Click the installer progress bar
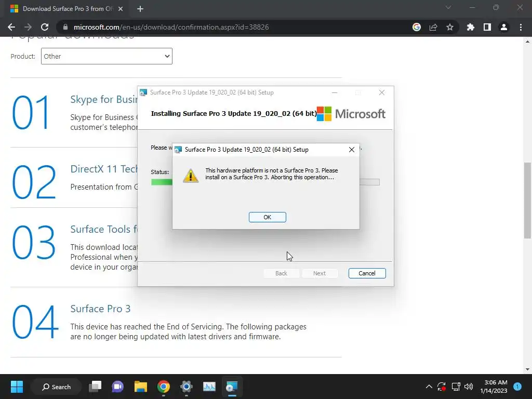 pos(265,182)
